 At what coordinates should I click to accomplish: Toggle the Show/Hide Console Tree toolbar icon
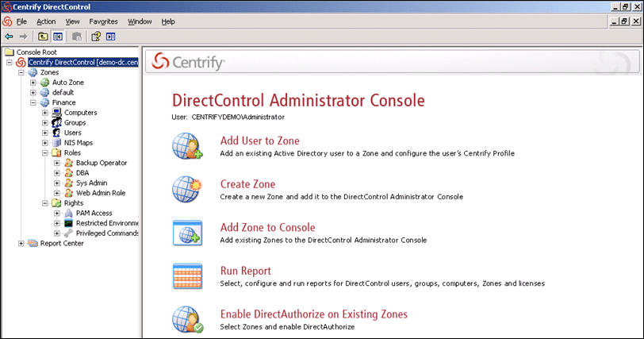coord(58,37)
